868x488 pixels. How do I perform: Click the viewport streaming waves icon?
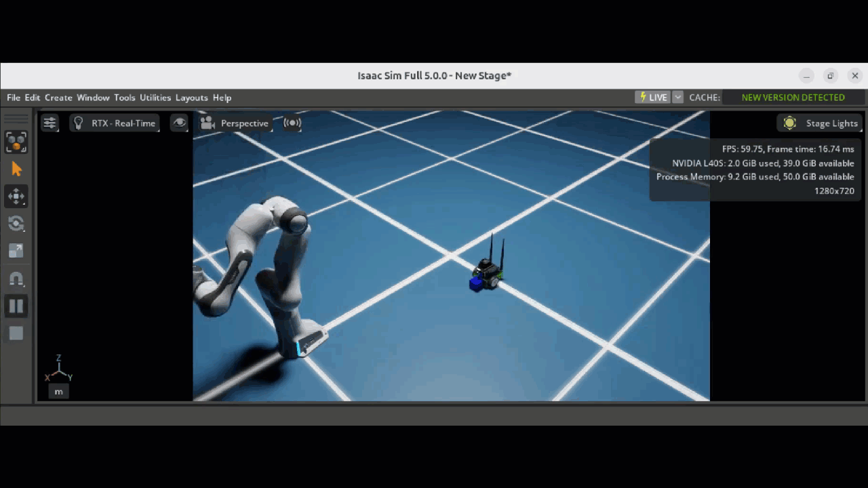click(x=292, y=123)
